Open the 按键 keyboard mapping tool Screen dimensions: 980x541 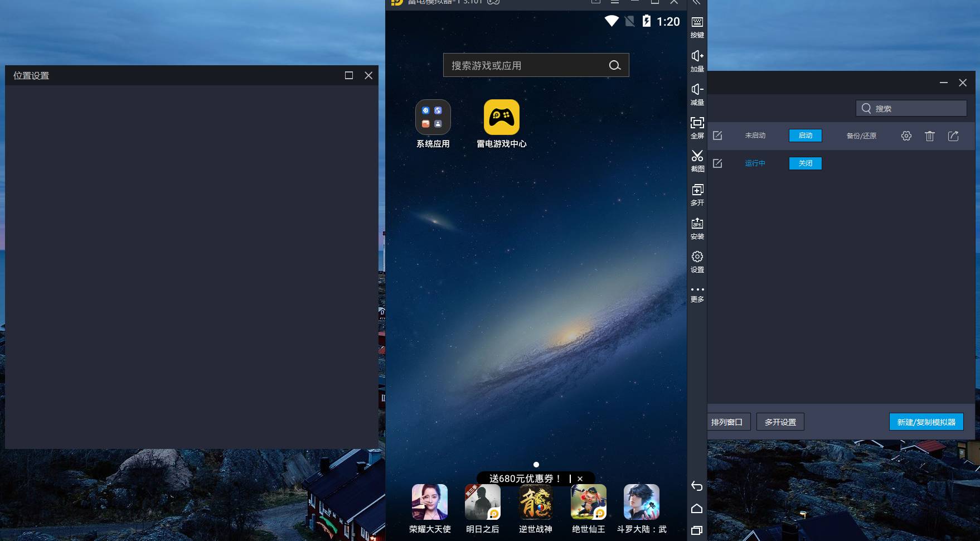click(x=697, y=27)
